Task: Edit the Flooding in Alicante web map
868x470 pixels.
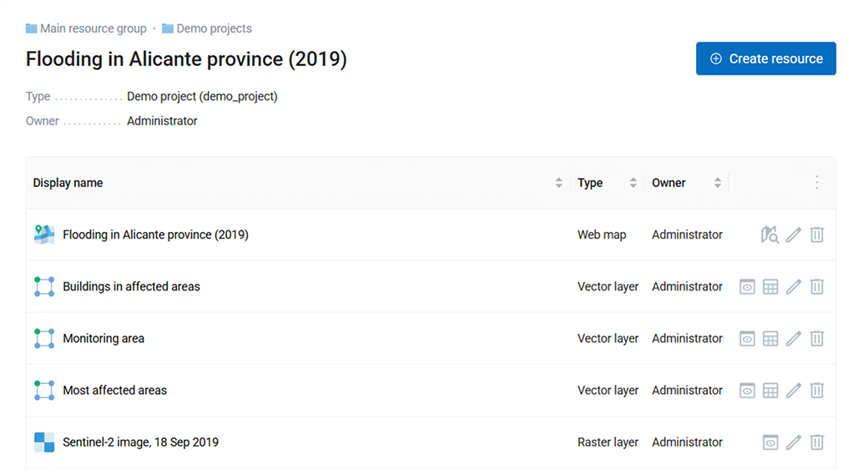Action: (x=794, y=235)
